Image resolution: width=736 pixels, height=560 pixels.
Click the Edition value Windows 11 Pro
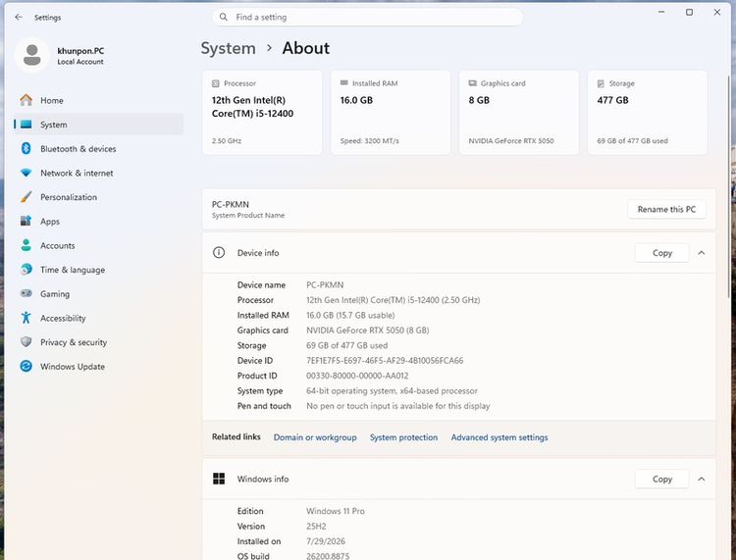pos(336,511)
